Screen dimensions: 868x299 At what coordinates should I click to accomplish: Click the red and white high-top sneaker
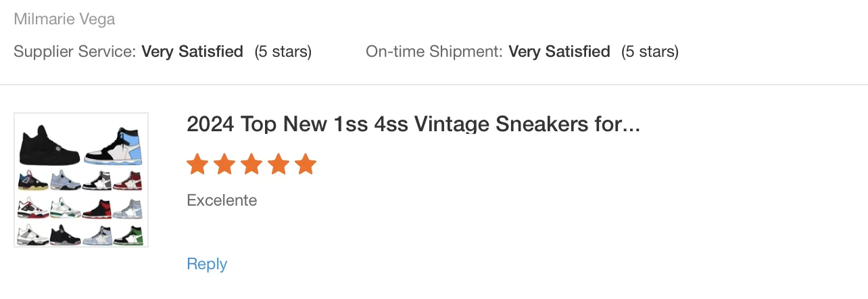(x=128, y=181)
